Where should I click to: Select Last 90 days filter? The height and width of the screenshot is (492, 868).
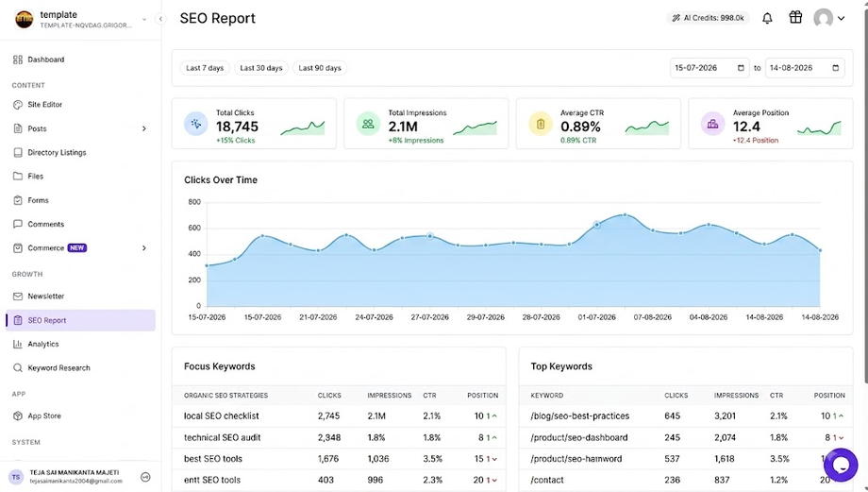pos(320,68)
